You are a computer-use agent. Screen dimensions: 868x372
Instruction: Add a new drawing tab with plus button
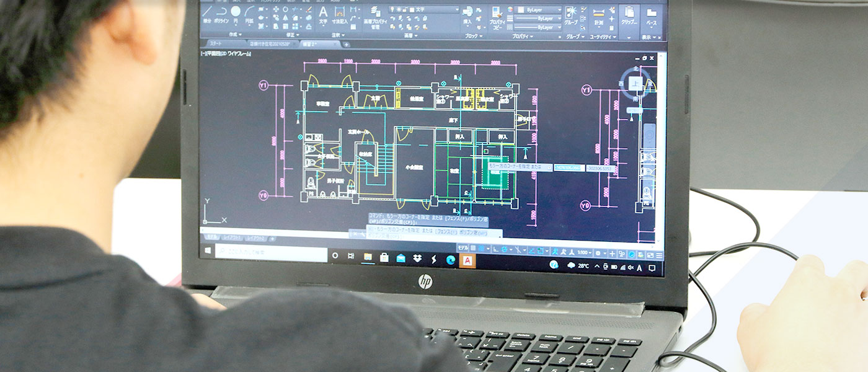pos(346,45)
